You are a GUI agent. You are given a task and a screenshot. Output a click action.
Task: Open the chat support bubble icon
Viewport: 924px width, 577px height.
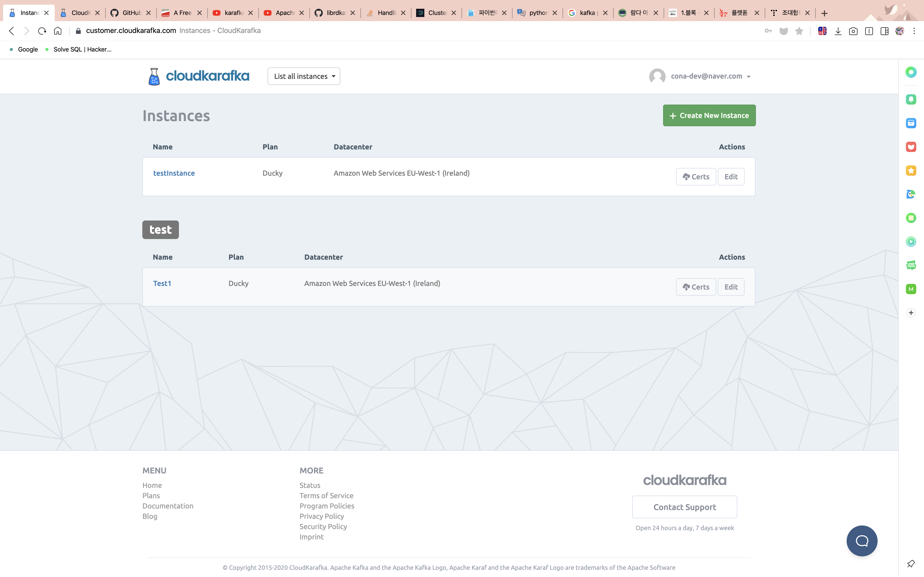pos(862,540)
